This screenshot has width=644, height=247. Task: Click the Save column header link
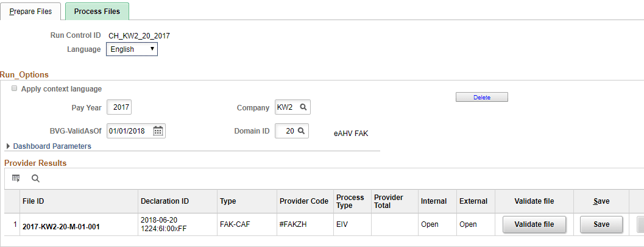pos(601,201)
